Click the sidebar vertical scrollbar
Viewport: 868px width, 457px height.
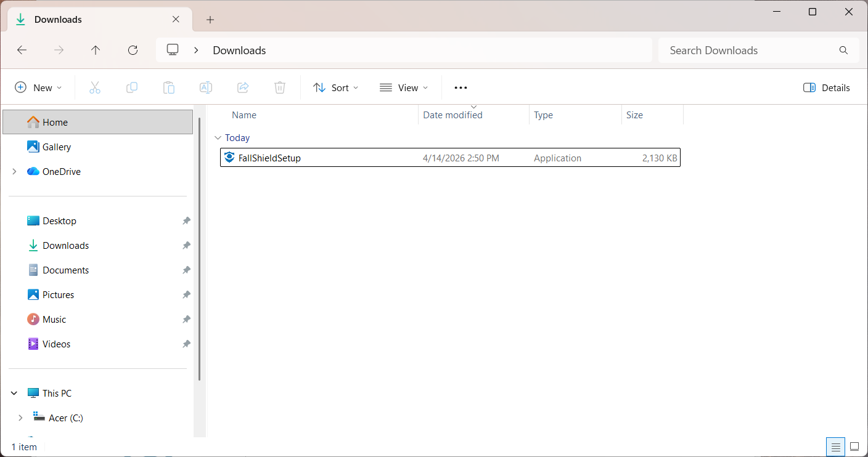pyautogui.click(x=199, y=249)
